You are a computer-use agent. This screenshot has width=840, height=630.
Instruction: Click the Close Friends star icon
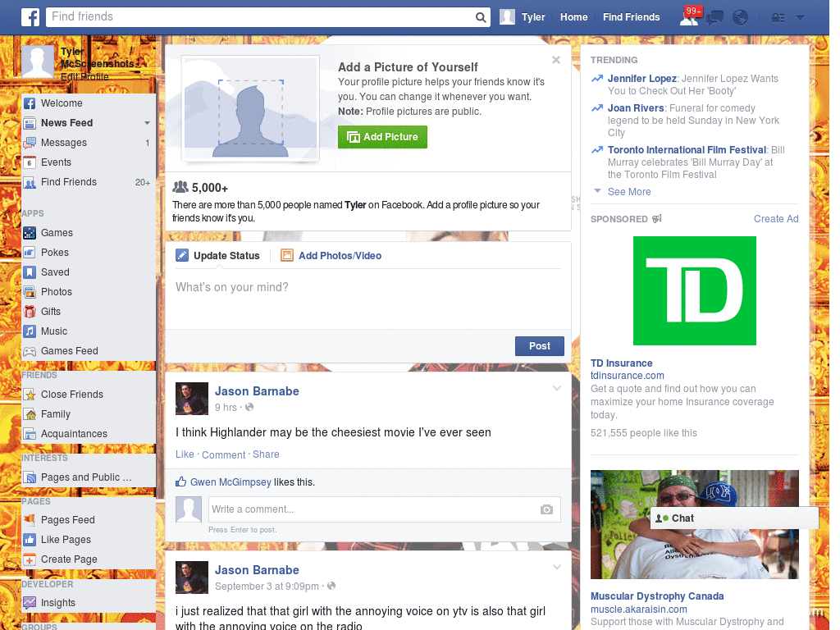click(30, 395)
